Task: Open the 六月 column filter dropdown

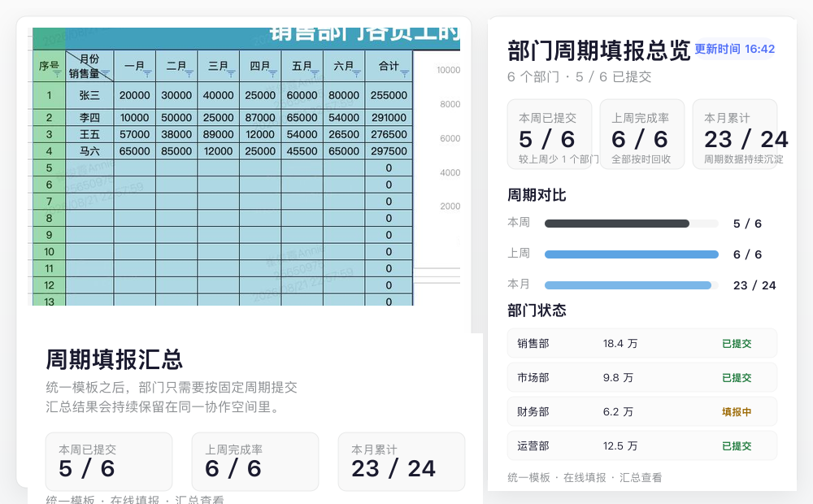Action: tap(357, 74)
